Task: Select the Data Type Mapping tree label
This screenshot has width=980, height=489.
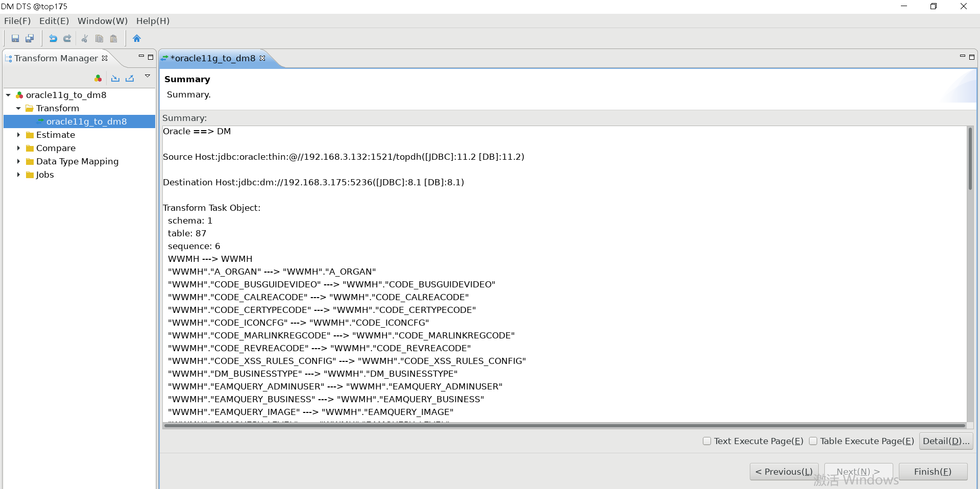Action: (x=77, y=161)
